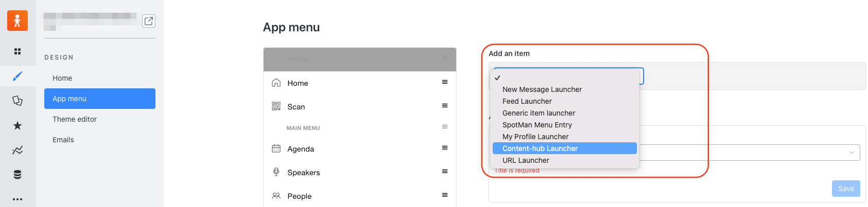Open the database icon in sidebar

point(18,175)
